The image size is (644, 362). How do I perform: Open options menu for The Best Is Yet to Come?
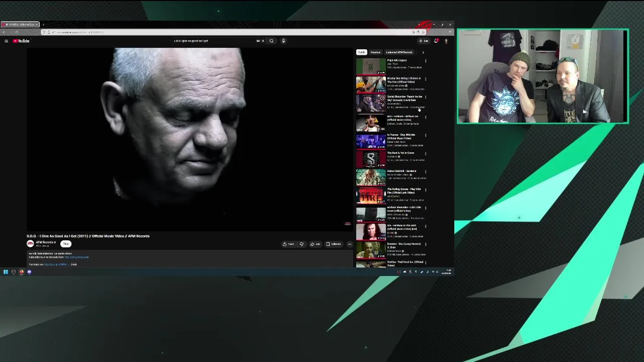[426, 153]
